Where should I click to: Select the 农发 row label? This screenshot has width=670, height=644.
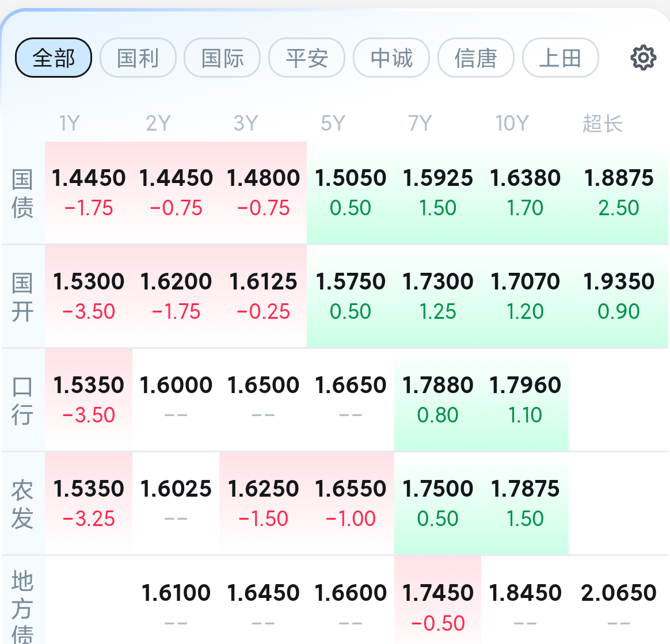click(x=22, y=504)
